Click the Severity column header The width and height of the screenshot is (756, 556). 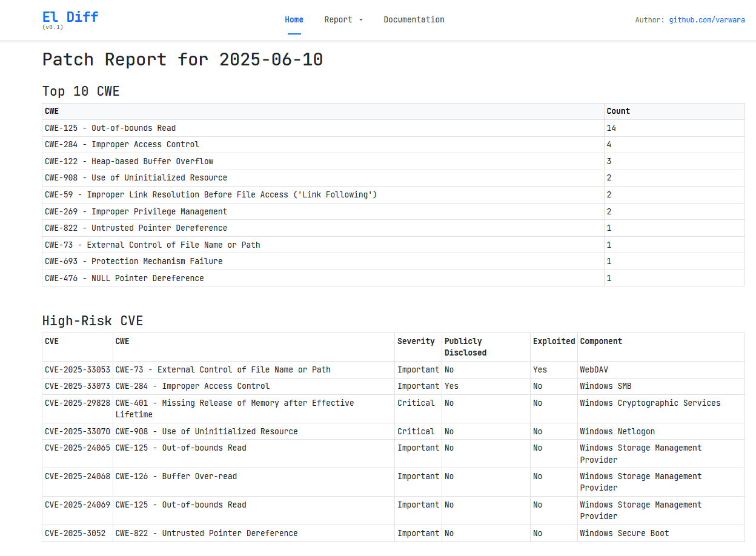point(416,342)
